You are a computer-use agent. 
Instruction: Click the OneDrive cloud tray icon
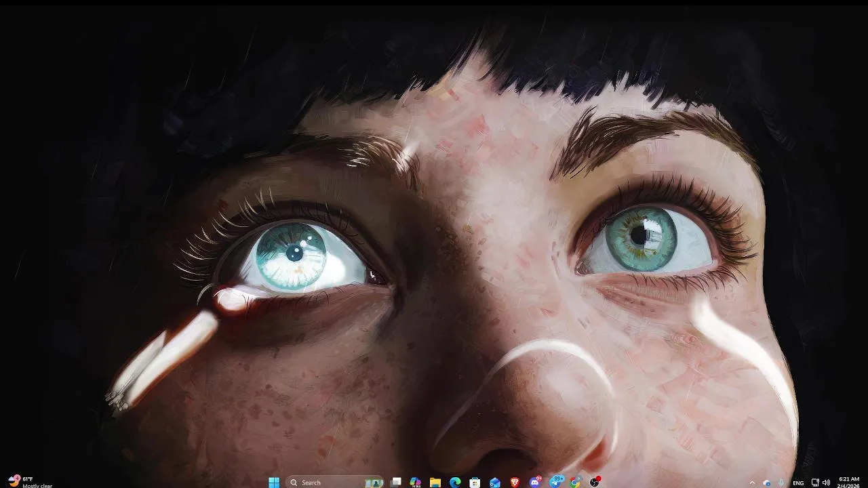point(767,483)
